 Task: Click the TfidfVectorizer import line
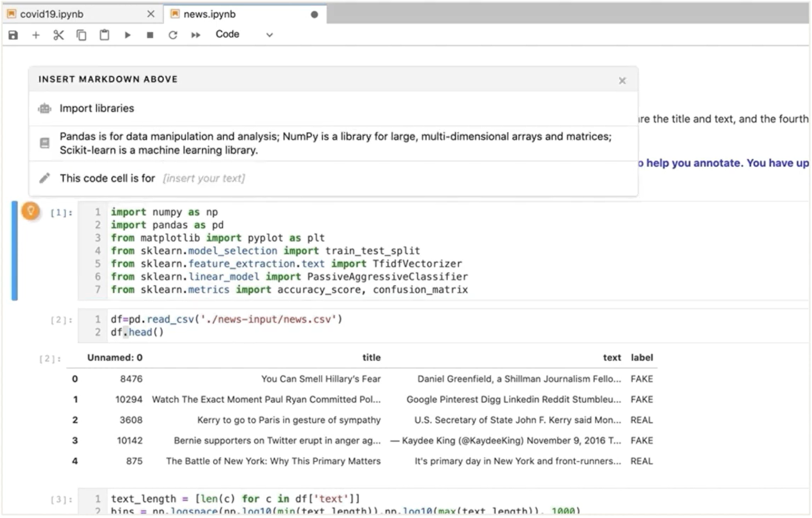point(286,264)
